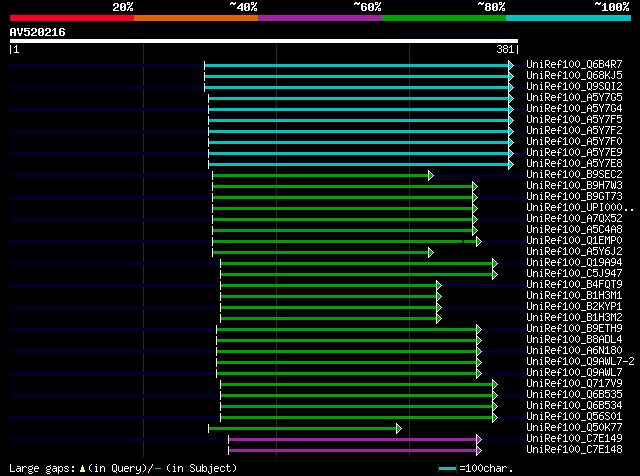The image size is (640, 476).
Task: Select the UniRef100_Q6B534 label
Action: tap(574, 406)
